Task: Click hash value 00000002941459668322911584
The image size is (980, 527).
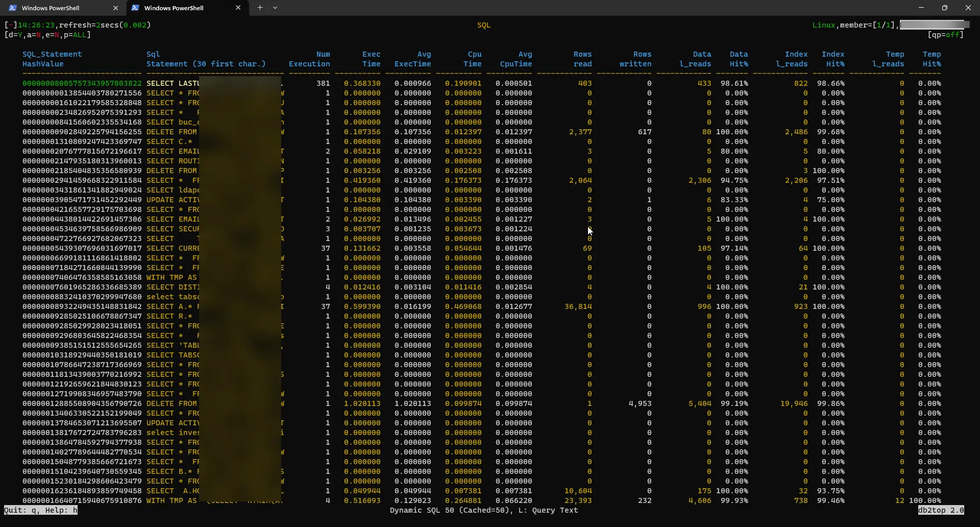Action: point(82,180)
